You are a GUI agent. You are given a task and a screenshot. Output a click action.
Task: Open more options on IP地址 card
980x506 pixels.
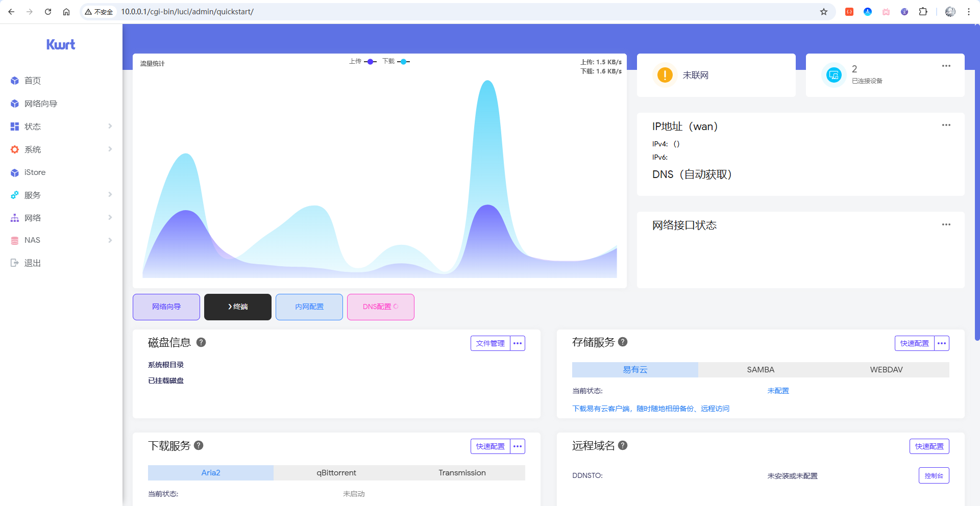tap(946, 125)
